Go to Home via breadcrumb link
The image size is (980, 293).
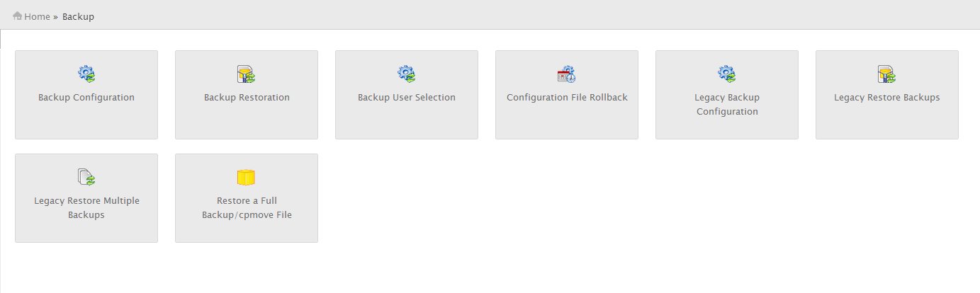37,16
